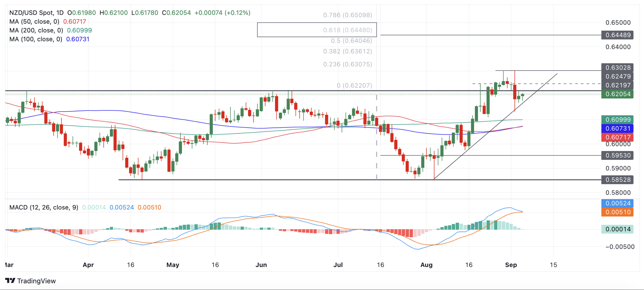Click the 0.63028 resistance line price tag

coord(617,67)
